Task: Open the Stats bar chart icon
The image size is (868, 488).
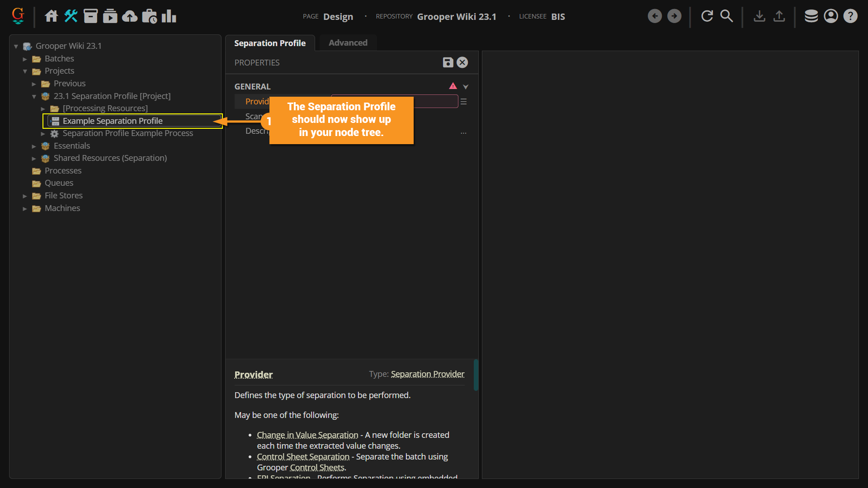Action: point(169,16)
